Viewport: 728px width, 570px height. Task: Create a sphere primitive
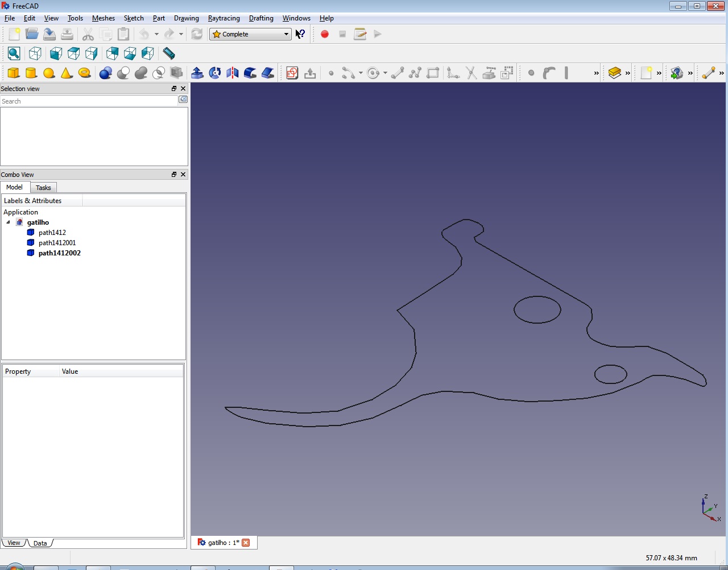click(x=49, y=73)
